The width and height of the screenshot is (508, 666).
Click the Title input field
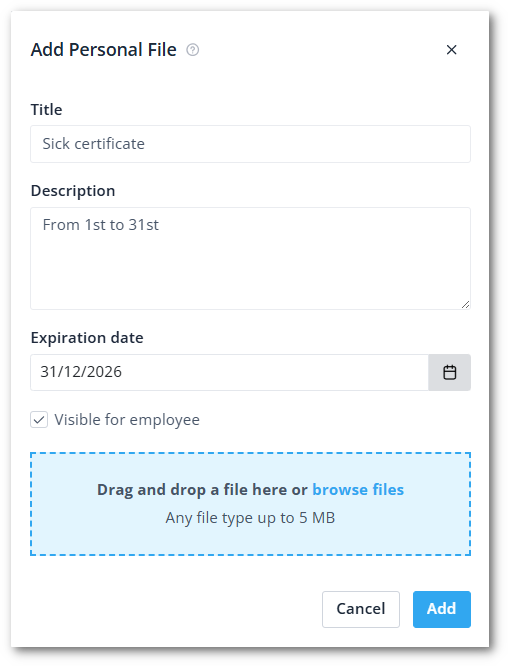click(x=250, y=144)
